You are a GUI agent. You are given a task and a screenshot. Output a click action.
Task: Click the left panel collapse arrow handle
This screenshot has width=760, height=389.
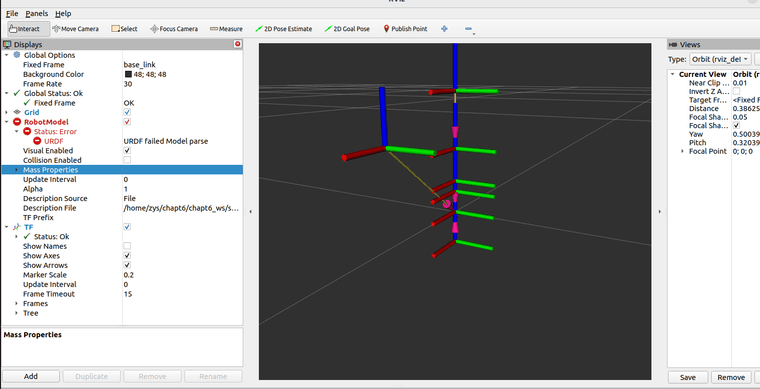point(251,212)
